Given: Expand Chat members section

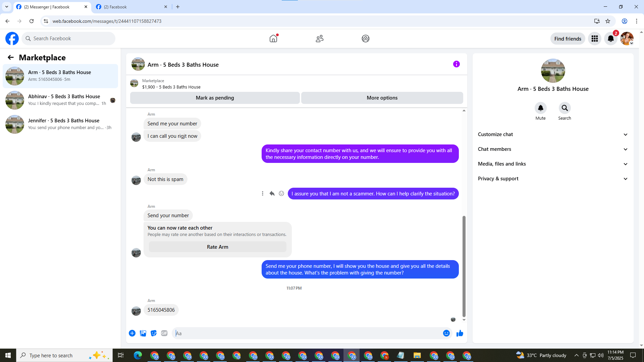Looking at the screenshot, I should tap(553, 149).
